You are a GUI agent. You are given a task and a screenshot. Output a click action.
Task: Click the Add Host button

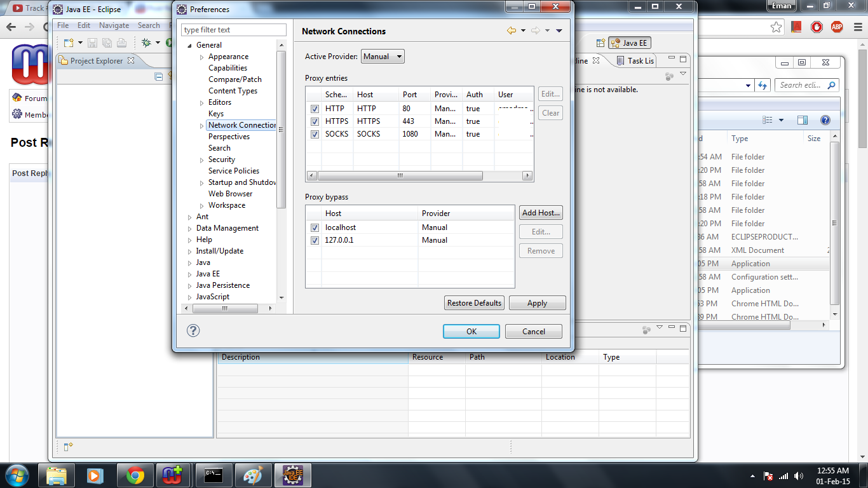[541, 213]
